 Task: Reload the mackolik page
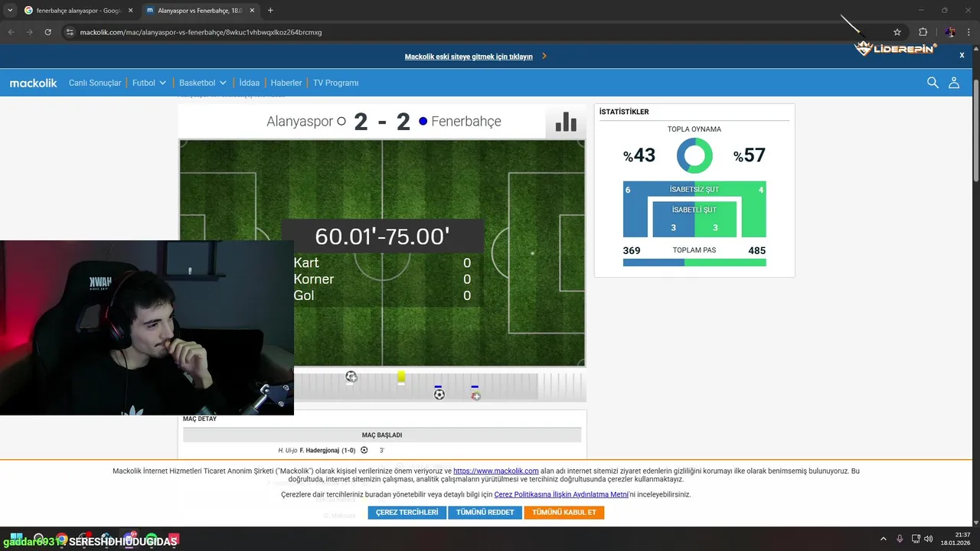point(48,32)
